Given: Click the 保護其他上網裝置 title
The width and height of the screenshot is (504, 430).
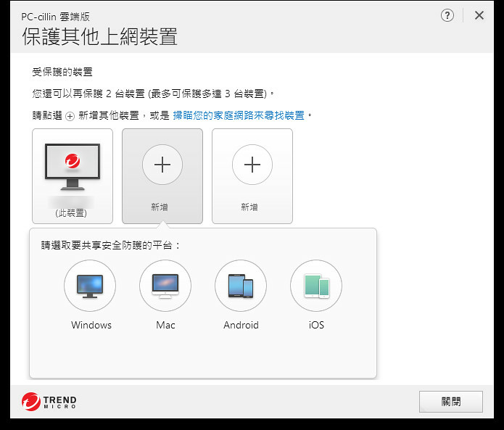Looking at the screenshot, I should coord(99,36).
